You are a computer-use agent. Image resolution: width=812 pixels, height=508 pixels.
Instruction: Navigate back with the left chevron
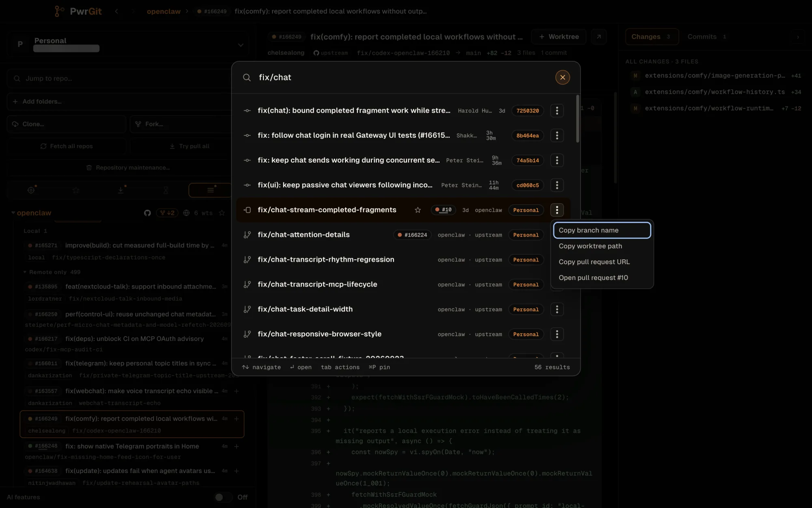(117, 11)
